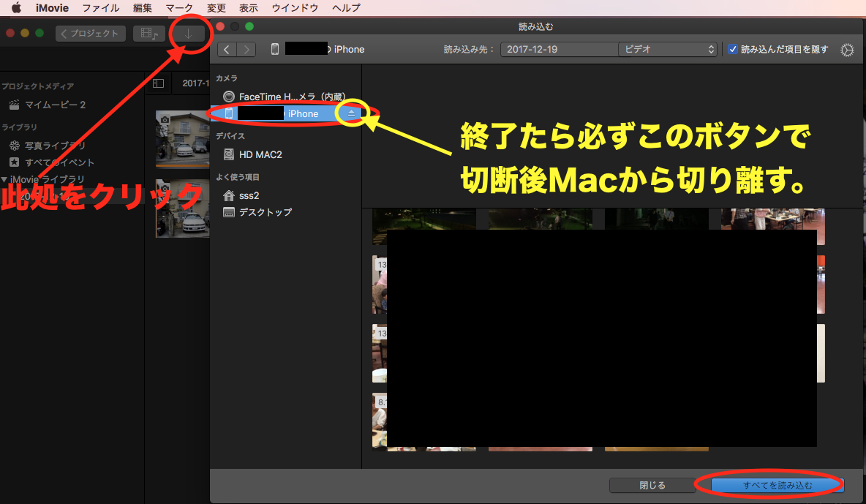Image resolution: width=866 pixels, height=504 pixels.
Task: Click the マイムービー 2 clapperboard icon
Action: tap(15, 105)
